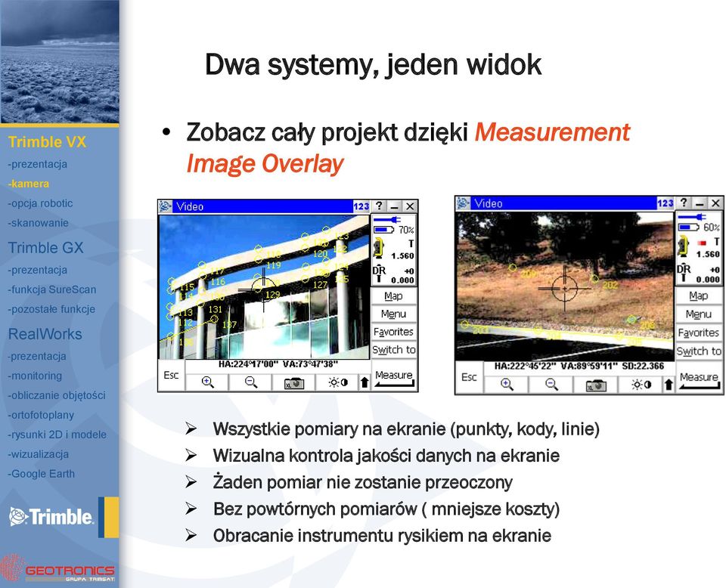Screen dimensions: 726x588
Task: Open the -Google Earth link
Action: coord(41,474)
